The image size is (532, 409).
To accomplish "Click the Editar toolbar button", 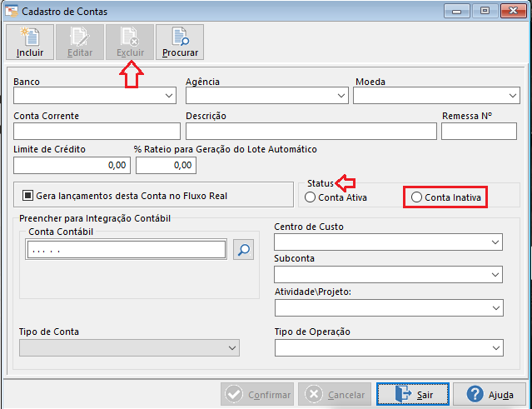I will click(80, 42).
